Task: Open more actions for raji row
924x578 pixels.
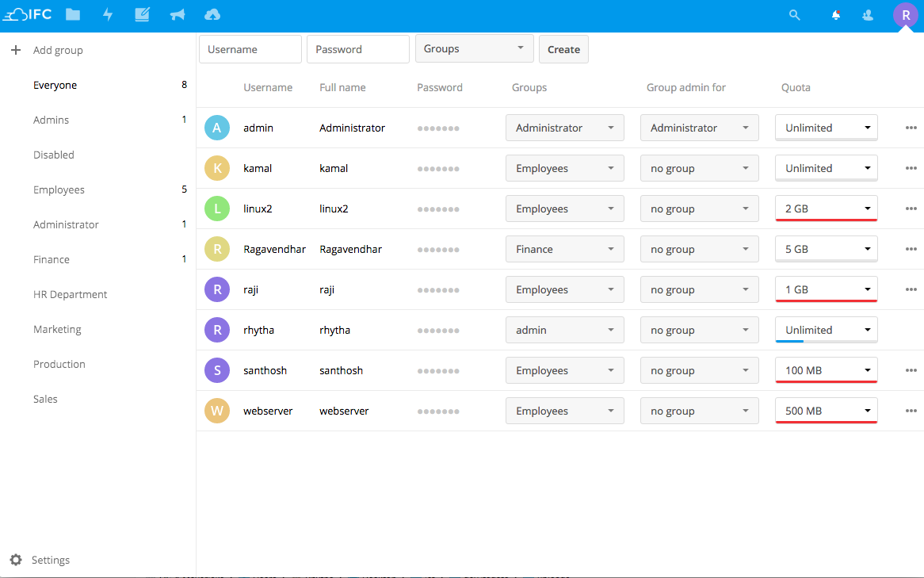Action: [x=911, y=289]
